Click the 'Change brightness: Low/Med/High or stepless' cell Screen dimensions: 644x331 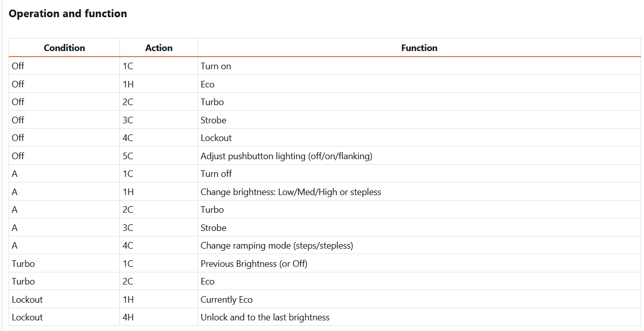click(x=419, y=192)
